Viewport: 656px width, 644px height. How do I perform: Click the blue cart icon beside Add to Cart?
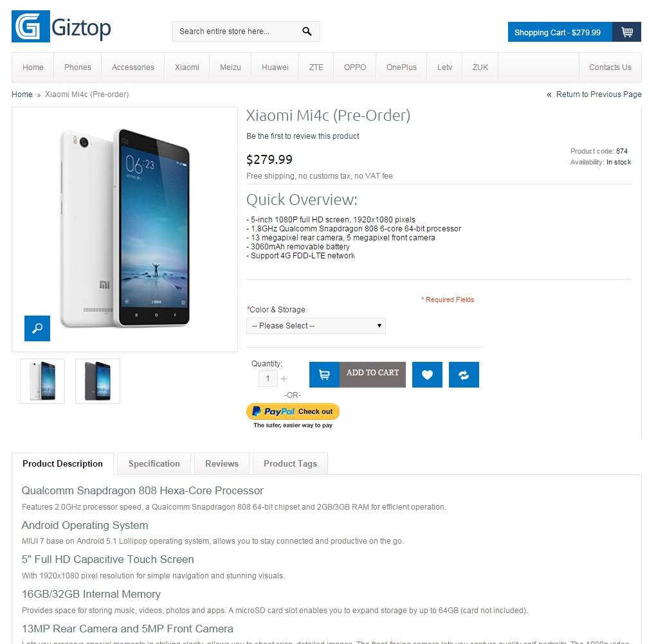(324, 375)
